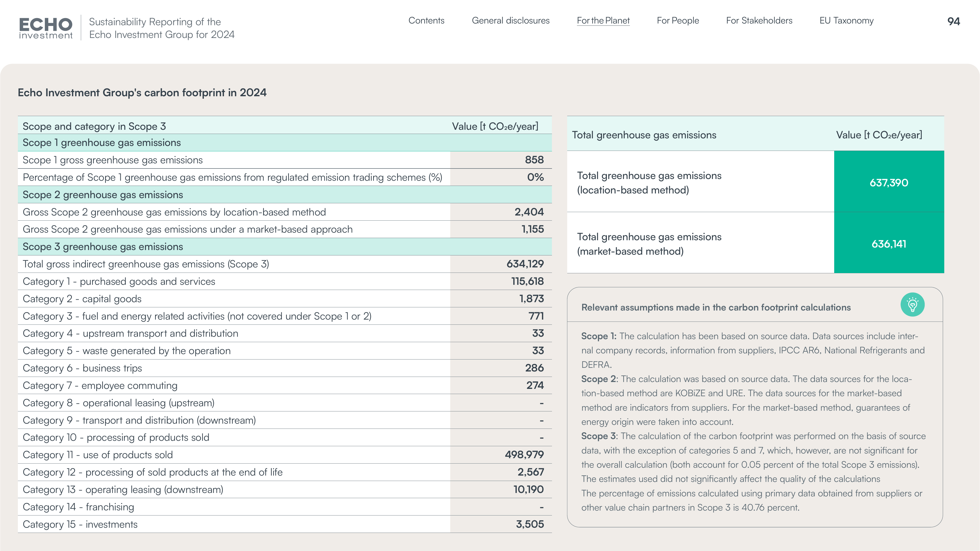The image size is (980, 551).
Task: Navigate to EU Taxonomy section
Action: point(846,21)
